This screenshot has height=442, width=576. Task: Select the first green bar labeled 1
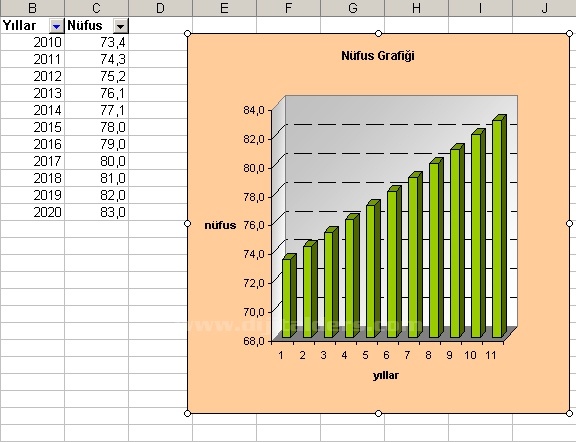[289, 296]
